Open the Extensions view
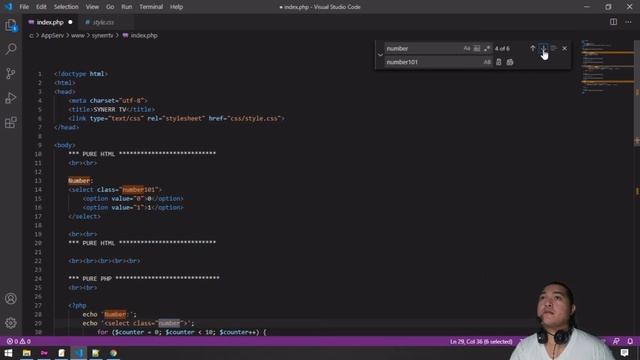Screen dimensions: 640x360 point(11,122)
